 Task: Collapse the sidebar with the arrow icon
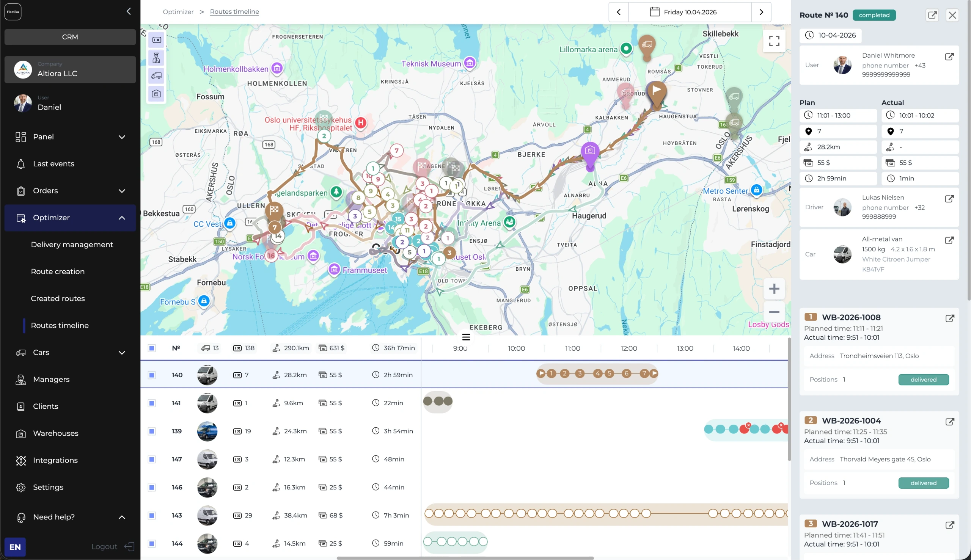[x=129, y=11]
